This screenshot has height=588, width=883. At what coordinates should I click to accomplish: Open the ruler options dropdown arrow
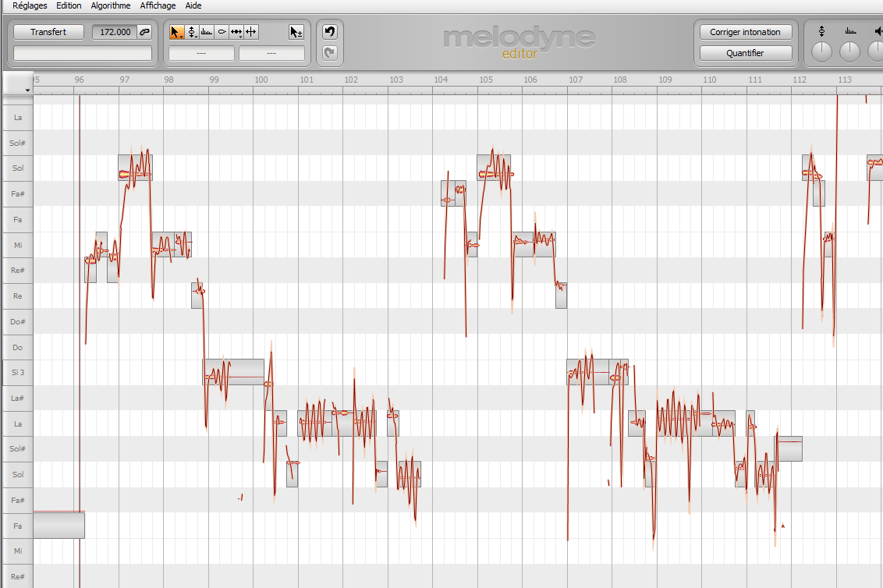27,90
